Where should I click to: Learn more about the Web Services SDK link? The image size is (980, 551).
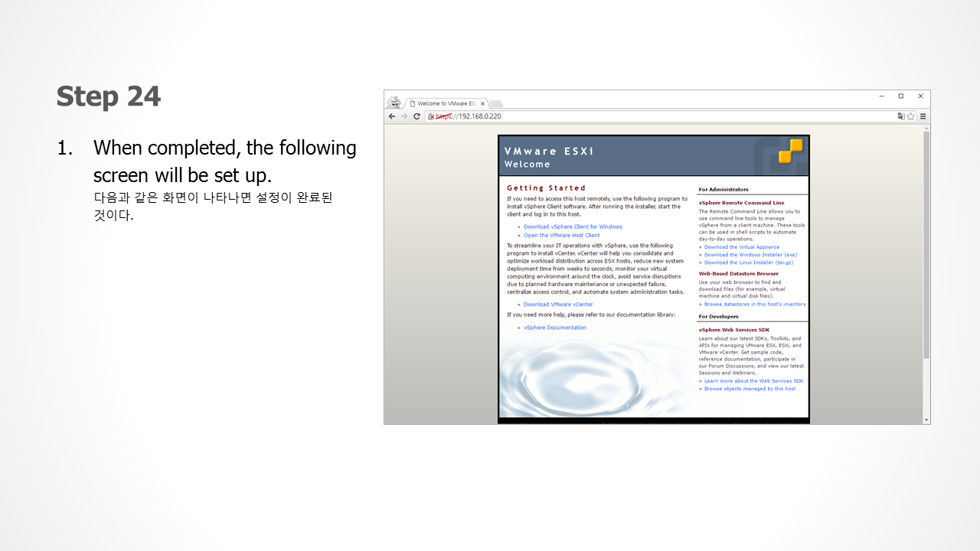pos(753,380)
